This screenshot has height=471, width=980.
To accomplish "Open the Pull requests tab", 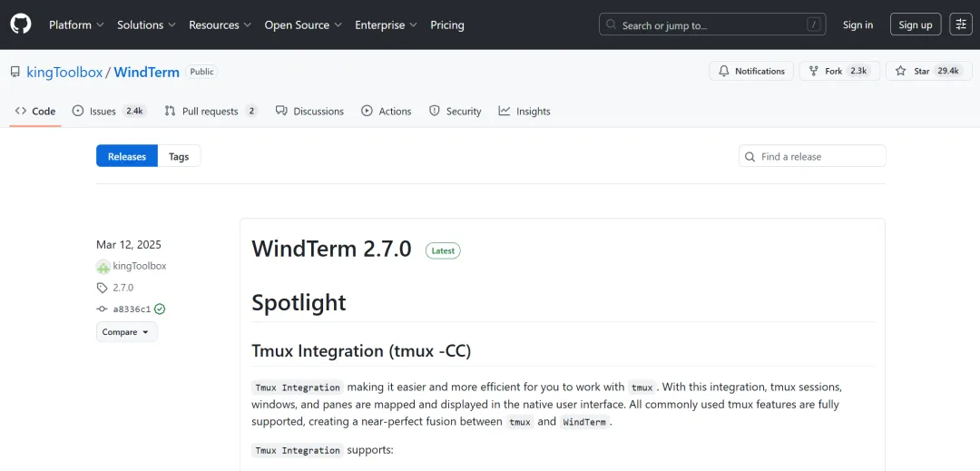I will 211,111.
